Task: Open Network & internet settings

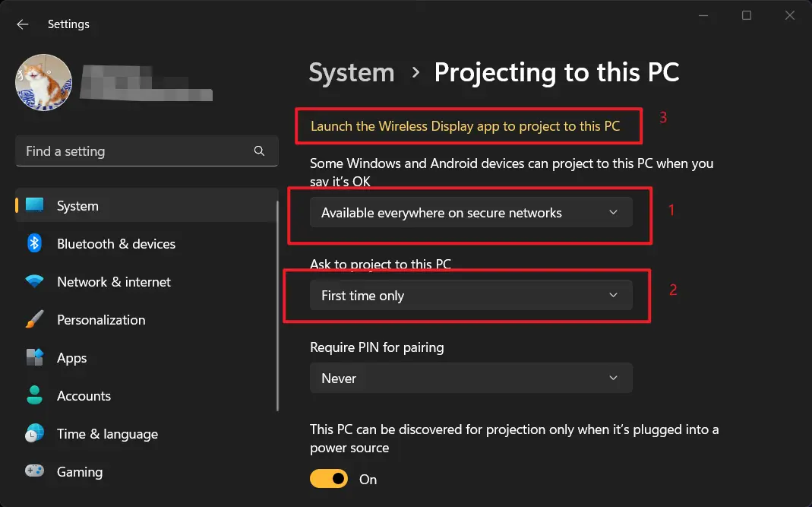Action: click(114, 281)
